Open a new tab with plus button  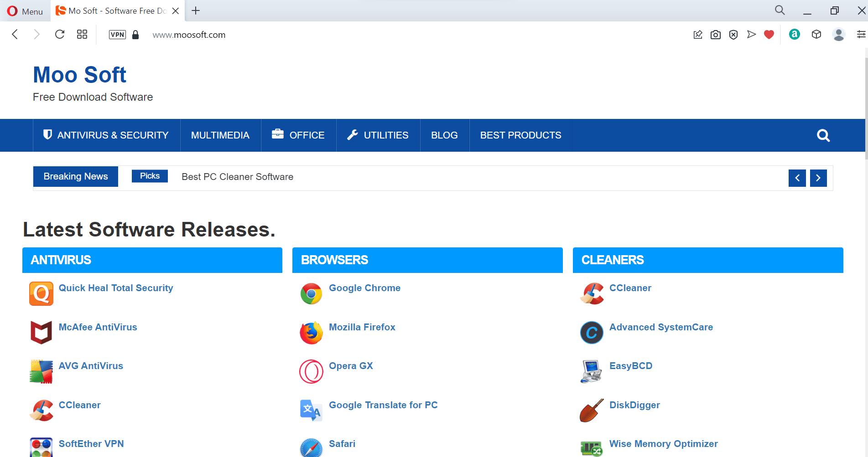click(196, 10)
